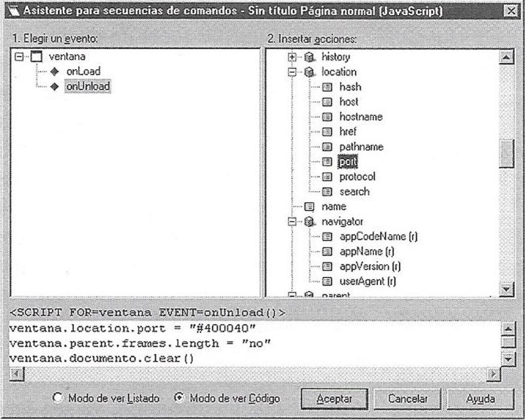Click code pane horizontal scroll left arrow
525x420 pixels.
point(17,374)
